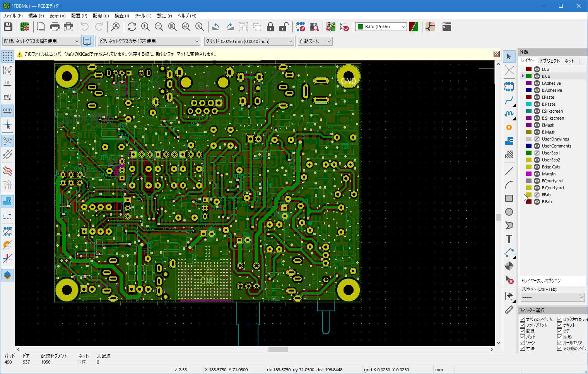The width and height of the screenshot is (588, 374).
Task: Click the Save board icon
Action: click(8, 27)
